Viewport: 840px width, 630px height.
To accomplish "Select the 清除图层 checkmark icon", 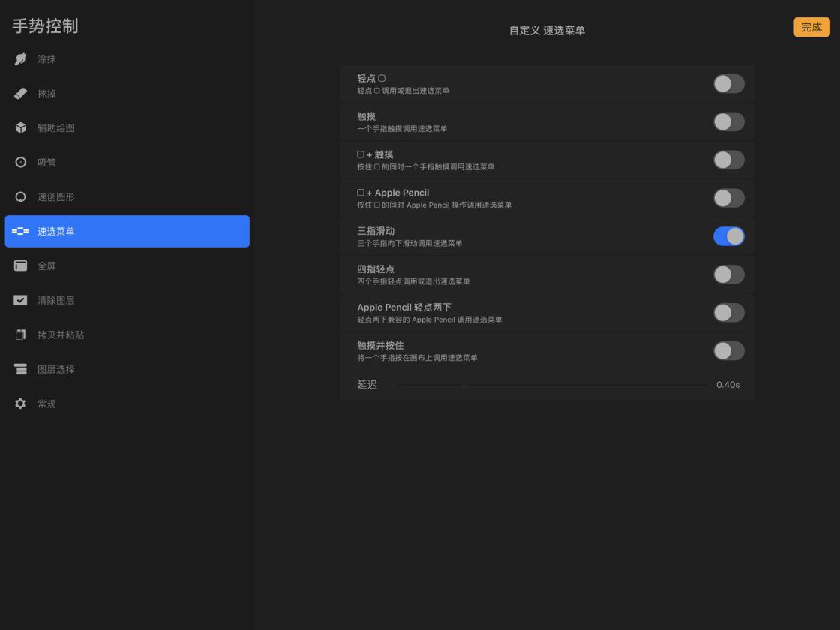I will pos(21,300).
